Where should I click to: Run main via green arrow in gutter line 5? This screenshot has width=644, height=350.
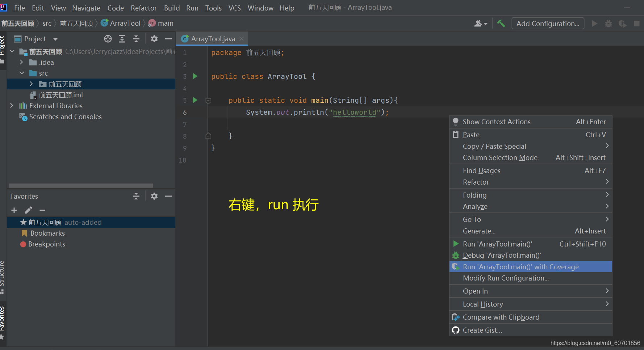tap(195, 100)
